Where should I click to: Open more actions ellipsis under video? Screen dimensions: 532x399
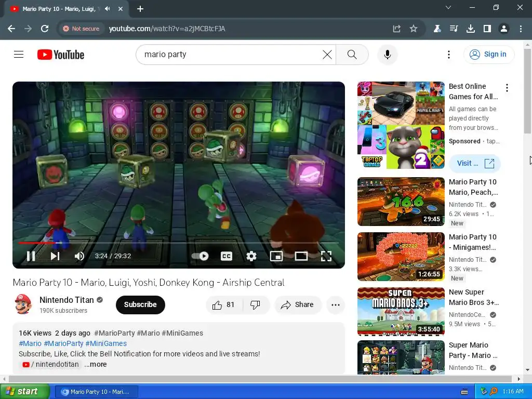(336, 304)
